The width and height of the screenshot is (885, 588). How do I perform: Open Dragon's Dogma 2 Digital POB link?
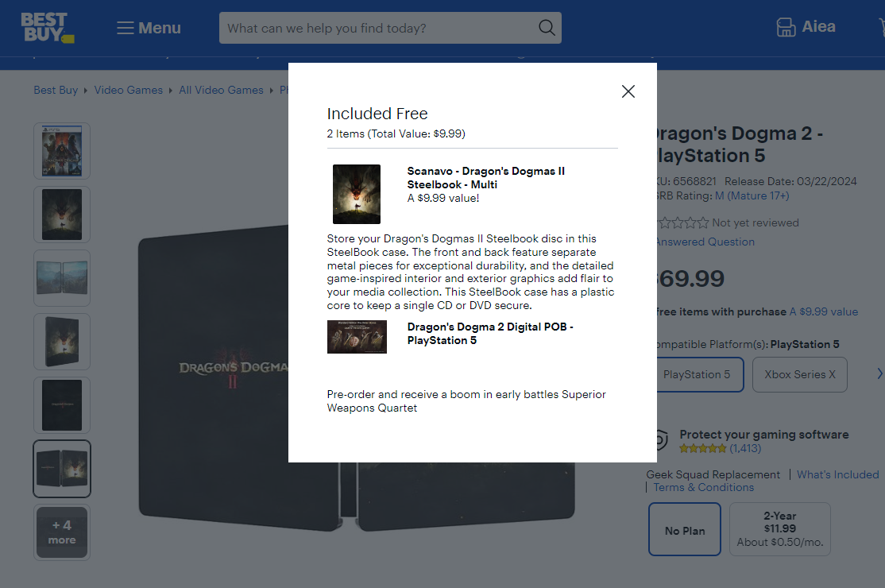tap(489, 334)
